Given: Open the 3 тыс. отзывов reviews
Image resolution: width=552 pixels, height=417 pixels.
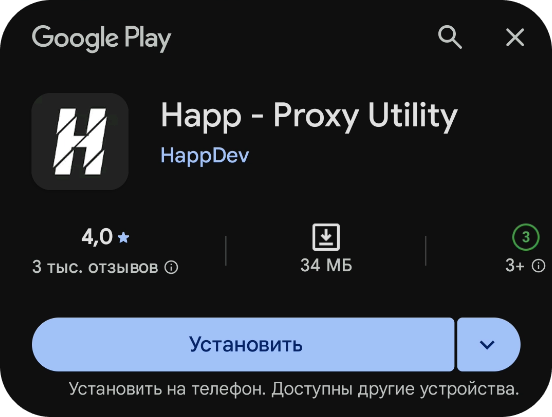Looking at the screenshot, I should 95,267.
